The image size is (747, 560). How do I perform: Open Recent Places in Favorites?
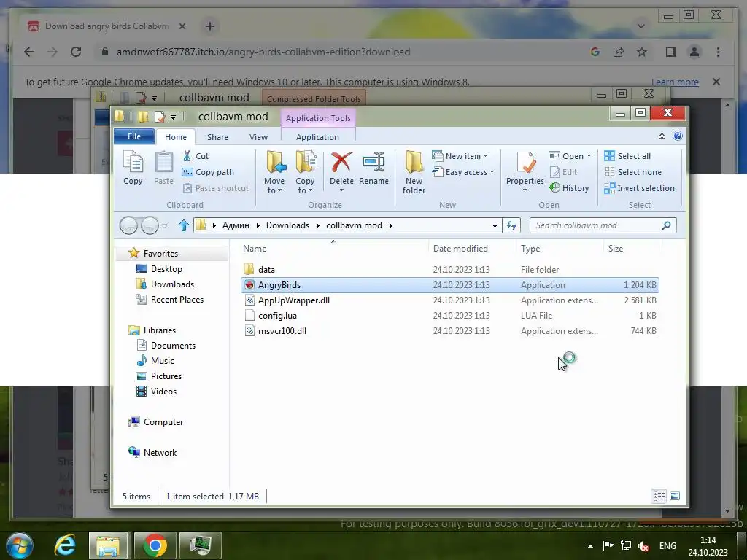click(x=169, y=300)
